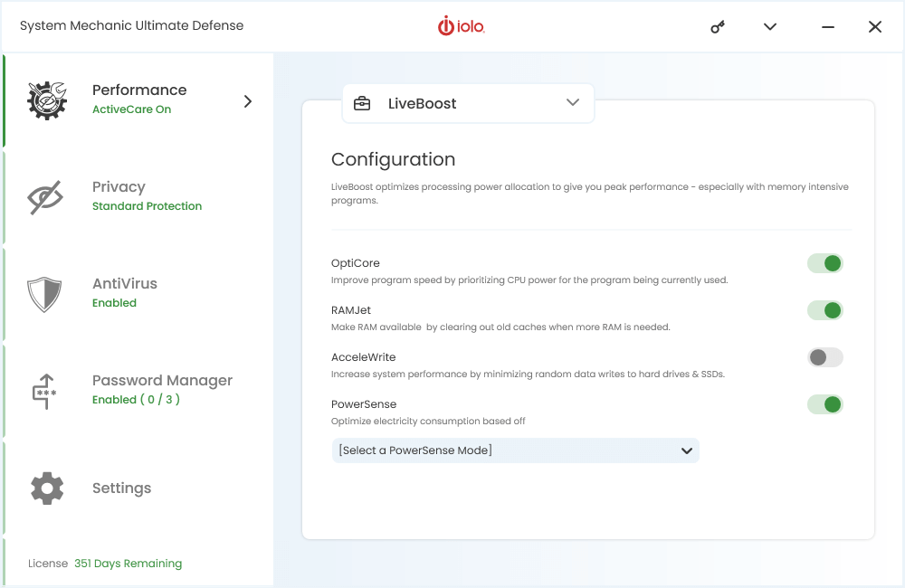The image size is (905, 588).
Task: Turn off RAMJet
Action: [x=824, y=309]
